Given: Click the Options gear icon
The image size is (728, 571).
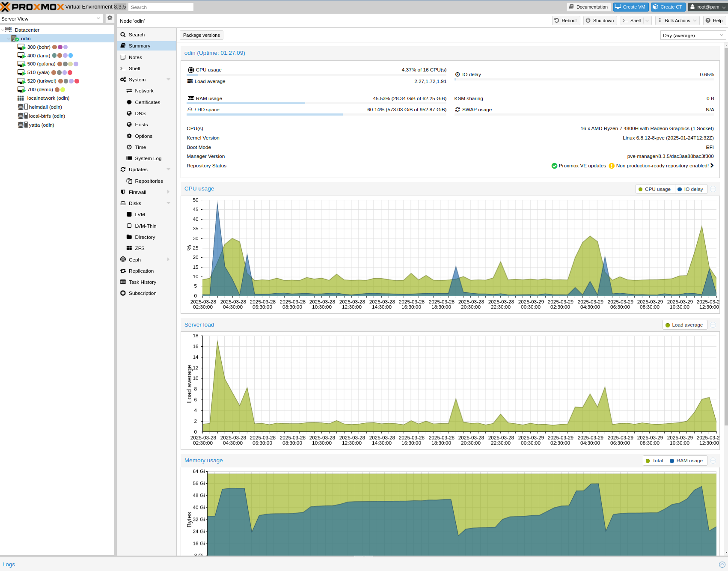Looking at the screenshot, I should point(129,136).
